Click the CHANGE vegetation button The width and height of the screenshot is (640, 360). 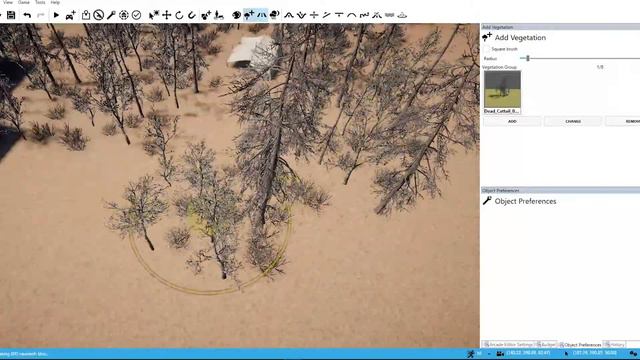click(x=573, y=121)
